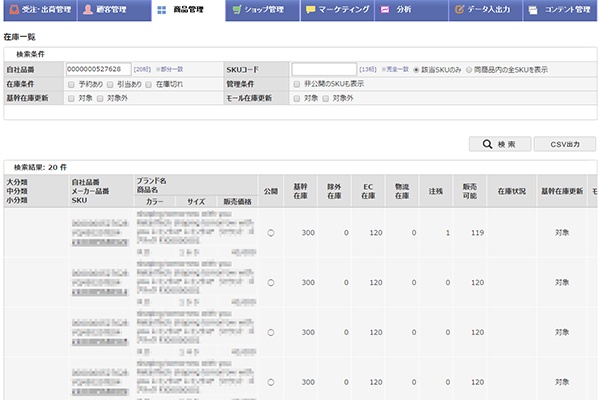Image resolution: width=600 pixels, height=400 pixels.
Task: Click the 顧客管理 tab icon
Action: pyautogui.click(x=88, y=10)
